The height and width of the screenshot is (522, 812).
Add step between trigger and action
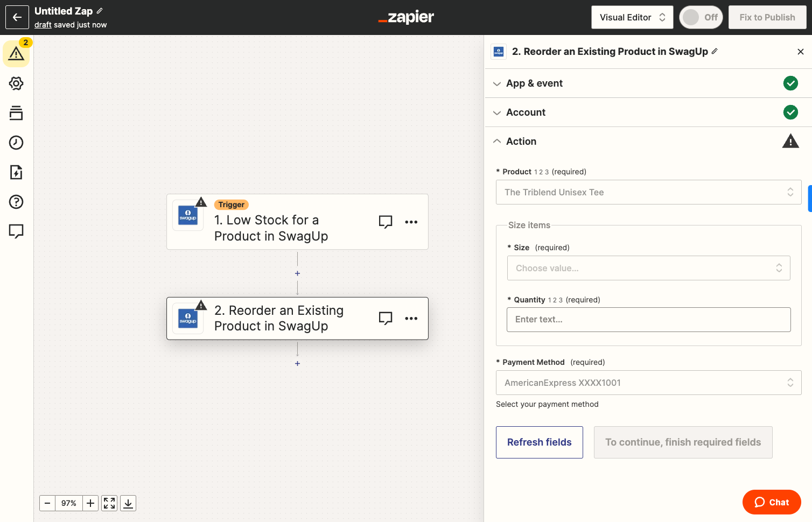pos(297,273)
